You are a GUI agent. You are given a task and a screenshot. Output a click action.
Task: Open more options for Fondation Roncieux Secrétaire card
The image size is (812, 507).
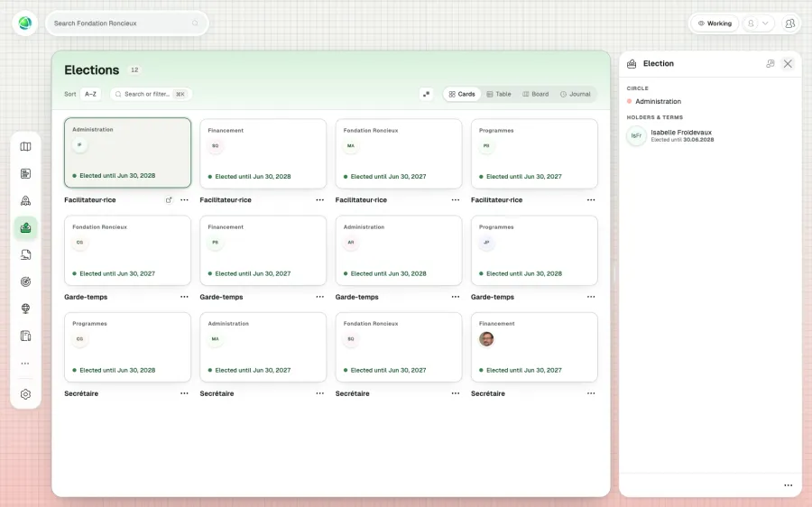point(456,393)
